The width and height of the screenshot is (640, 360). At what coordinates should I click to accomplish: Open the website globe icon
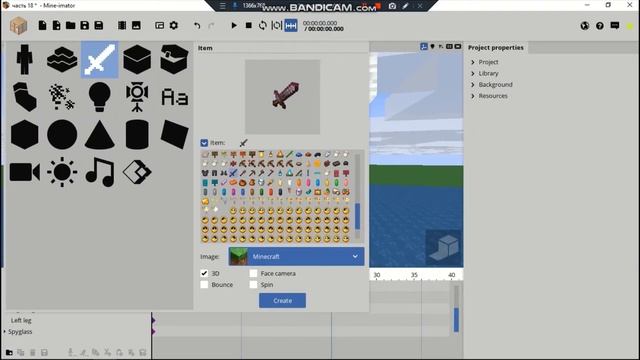tap(584, 26)
